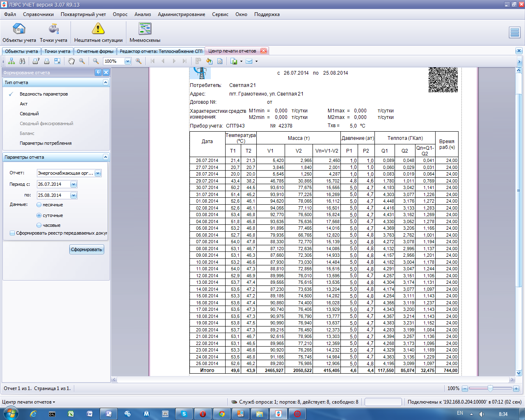Open the Поддержка menu

click(x=267, y=14)
